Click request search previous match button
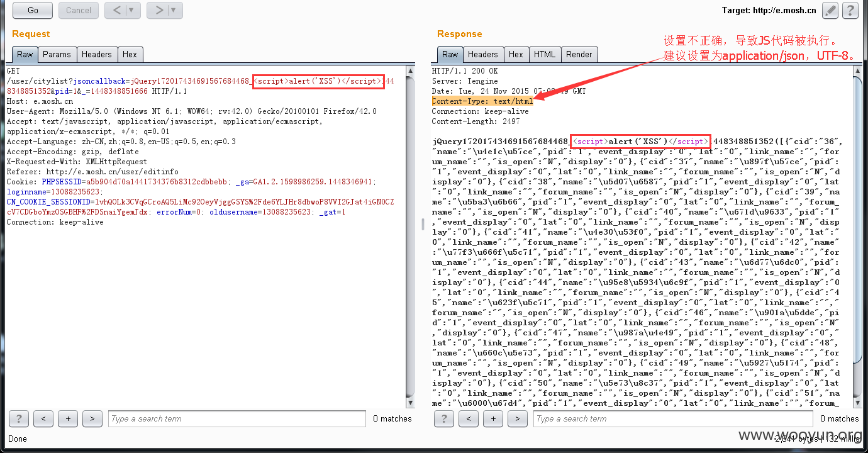 pos(43,418)
